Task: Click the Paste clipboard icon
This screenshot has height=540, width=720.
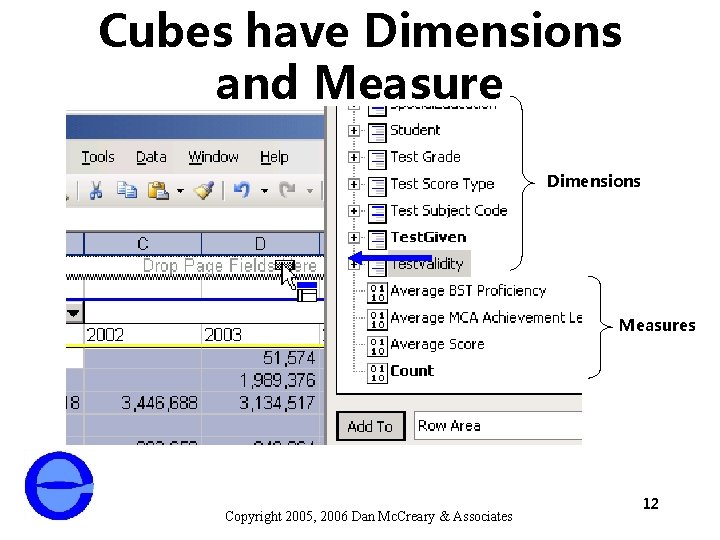Action: (x=158, y=190)
